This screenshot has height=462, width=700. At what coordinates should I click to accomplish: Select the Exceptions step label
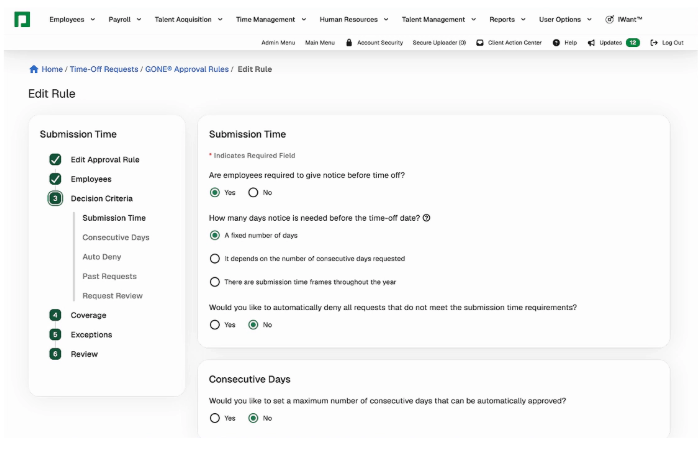coord(91,335)
